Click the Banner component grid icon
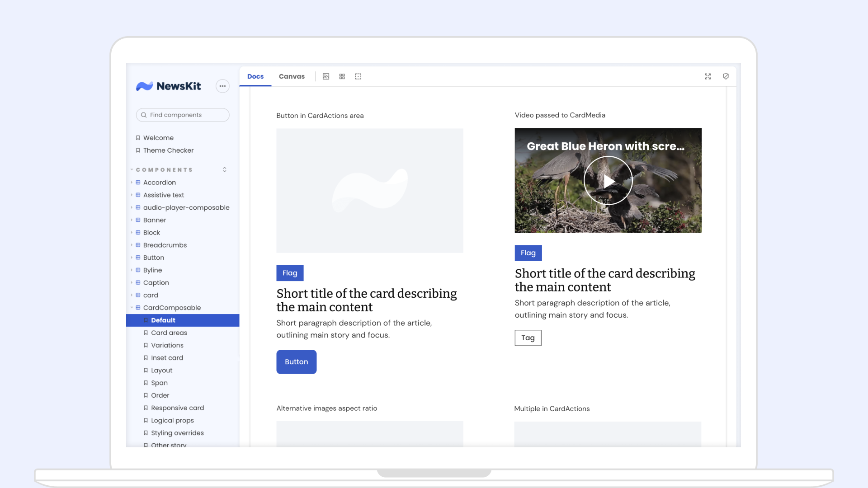Screen dimensions: 868x488 [x=138, y=220]
